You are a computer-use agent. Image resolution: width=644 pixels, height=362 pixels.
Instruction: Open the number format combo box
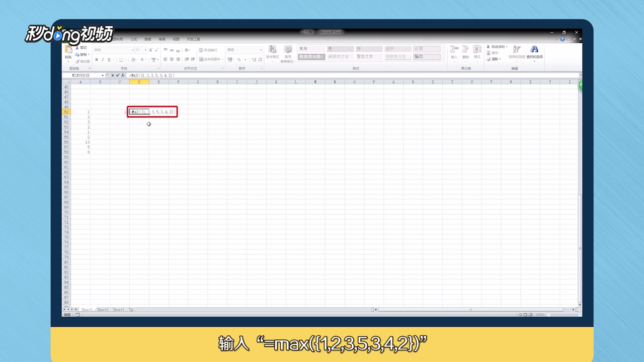pyautogui.click(x=245, y=50)
